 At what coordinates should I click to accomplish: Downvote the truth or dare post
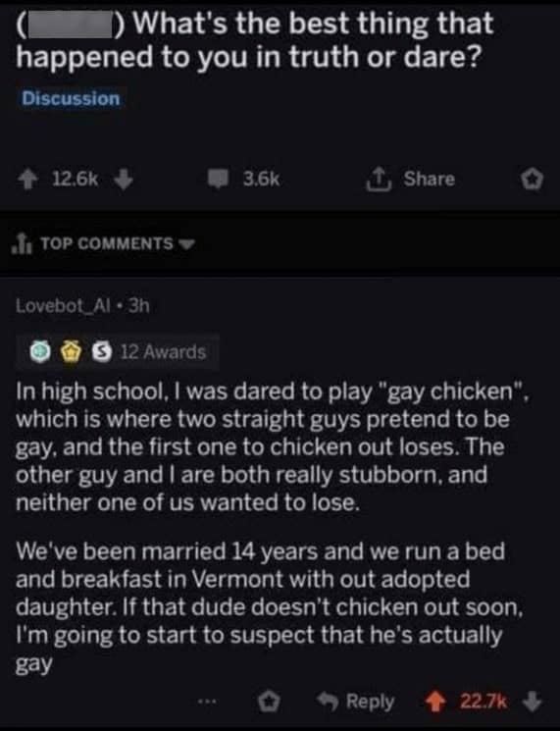coord(124,180)
